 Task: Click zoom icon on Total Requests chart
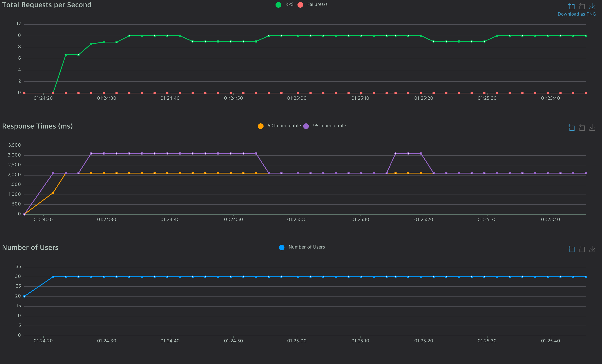pos(571,6)
